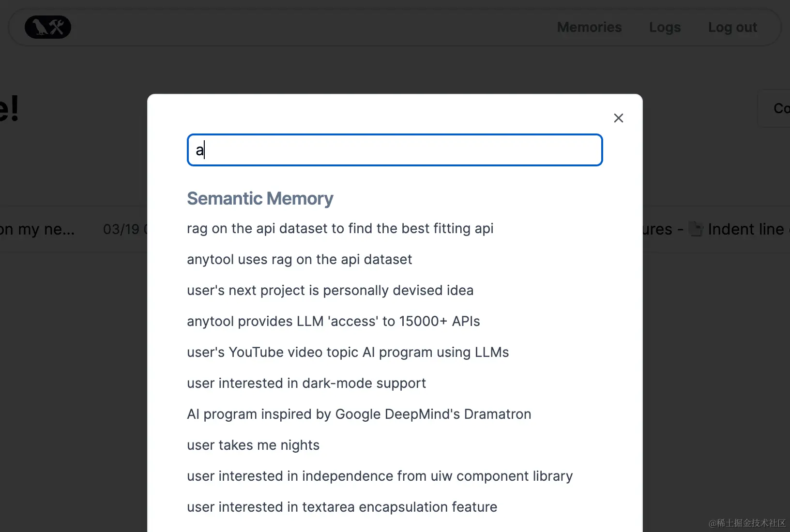Focus the memory search input field
The height and width of the screenshot is (532, 790).
click(x=395, y=150)
